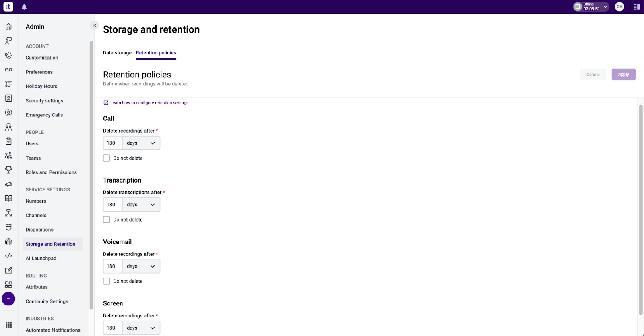Open Automated Notifications menu item

click(x=53, y=330)
